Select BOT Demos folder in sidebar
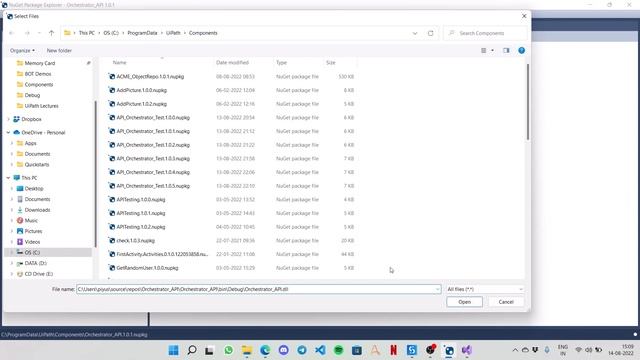Image resolution: width=640 pixels, height=360 pixels. point(38,74)
